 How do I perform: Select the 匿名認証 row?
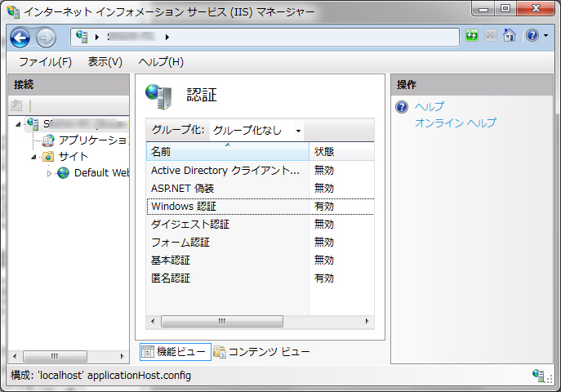point(260,278)
